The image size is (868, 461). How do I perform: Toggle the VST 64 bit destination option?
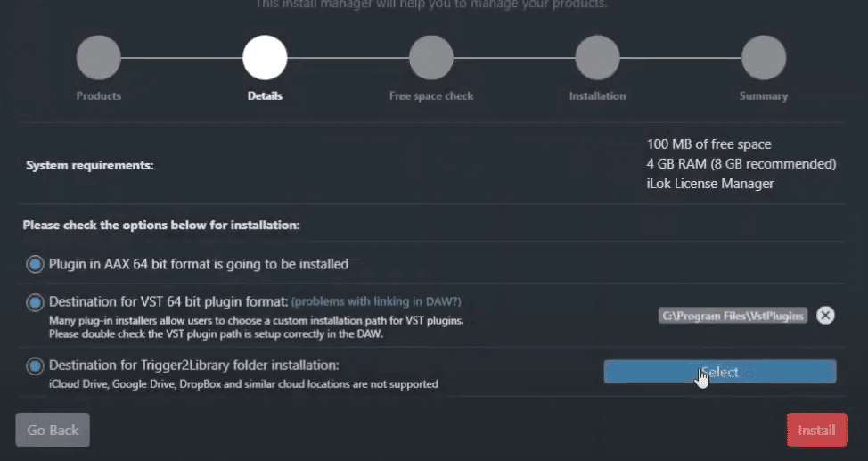pos(35,302)
